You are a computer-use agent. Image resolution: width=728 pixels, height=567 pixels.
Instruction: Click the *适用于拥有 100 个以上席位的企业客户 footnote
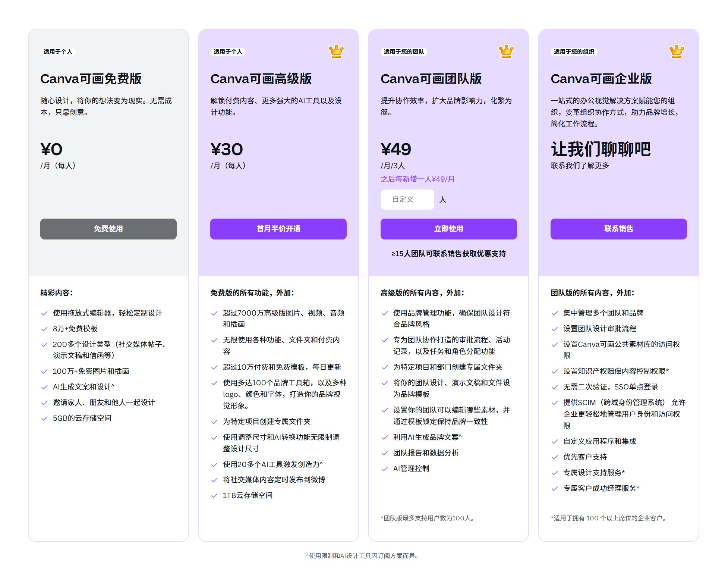[x=608, y=518]
